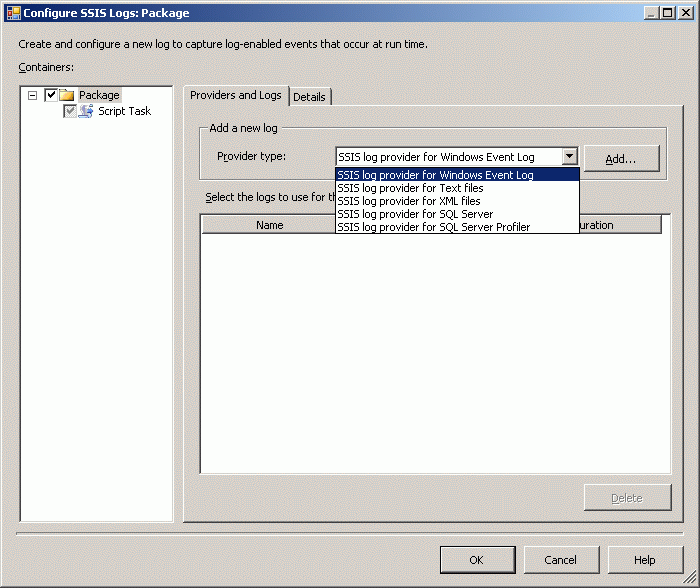Click the Provider type dropdown arrow
This screenshot has width=700, height=588.
click(569, 156)
